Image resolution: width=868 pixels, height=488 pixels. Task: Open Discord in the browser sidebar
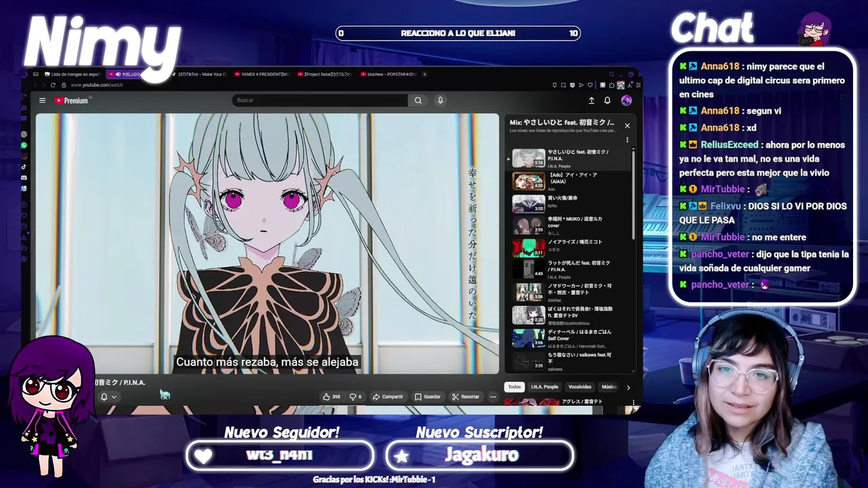pos(24,178)
